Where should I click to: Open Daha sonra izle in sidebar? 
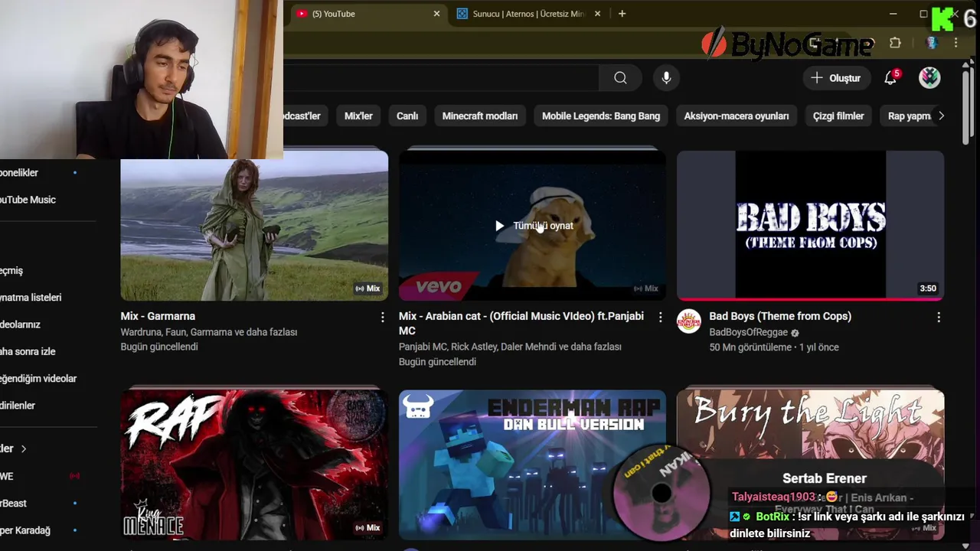click(28, 352)
